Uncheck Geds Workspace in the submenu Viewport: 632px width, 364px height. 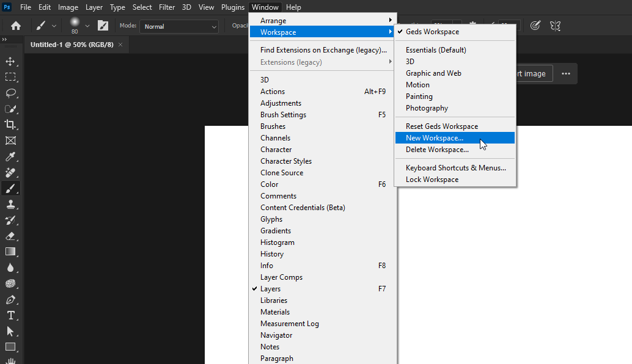pos(433,31)
